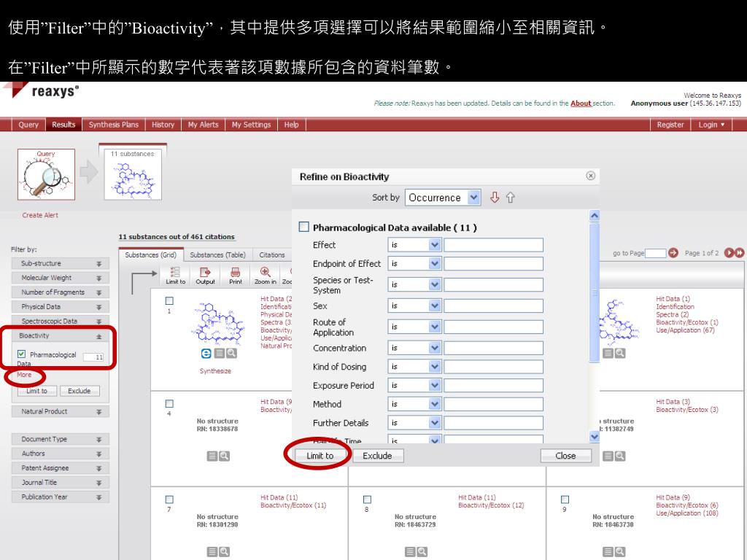Click the dialog scrollbar down arrow
The height and width of the screenshot is (560, 747).
click(594, 436)
